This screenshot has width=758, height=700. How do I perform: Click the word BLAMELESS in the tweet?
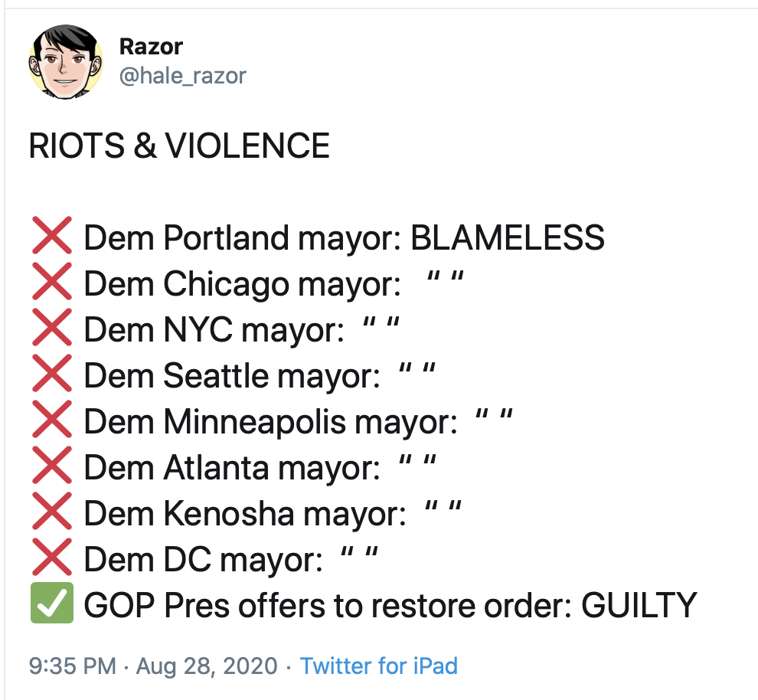pyautogui.click(x=508, y=237)
